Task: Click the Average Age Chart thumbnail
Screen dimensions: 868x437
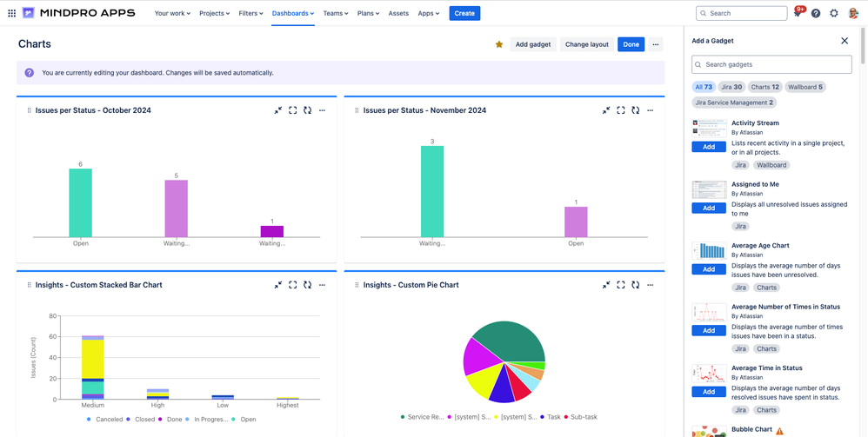Action: (709, 250)
